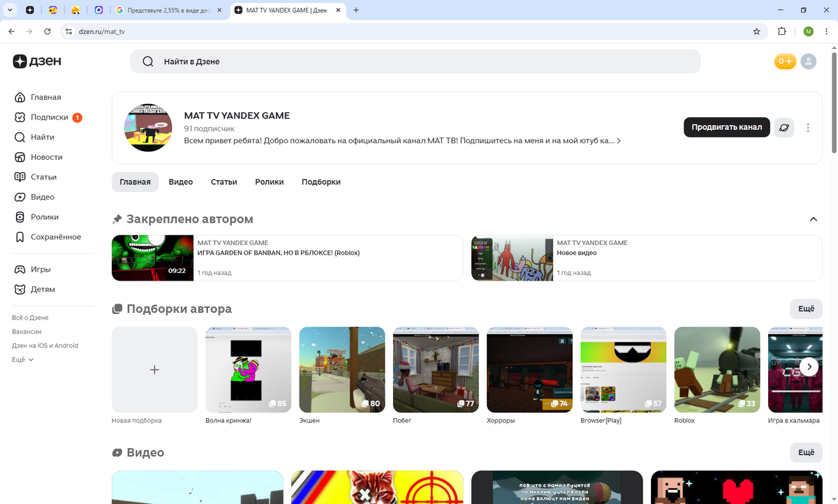This screenshot has height=504, width=838.
Task: Switch to the Подборки channel tab
Action: (x=321, y=181)
